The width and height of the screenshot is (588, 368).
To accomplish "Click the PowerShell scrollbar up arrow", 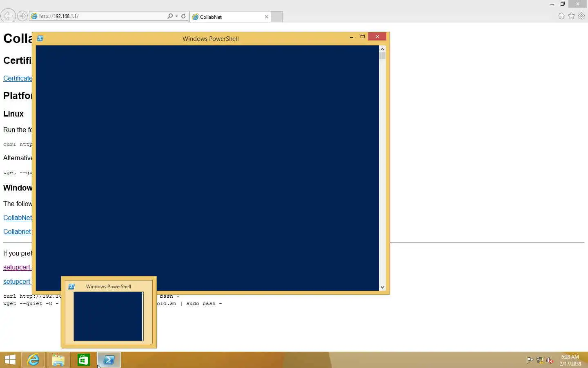I will tap(383, 49).
